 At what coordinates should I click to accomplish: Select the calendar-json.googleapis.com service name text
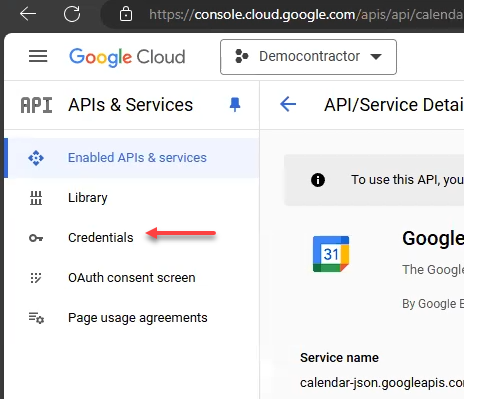click(x=382, y=383)
